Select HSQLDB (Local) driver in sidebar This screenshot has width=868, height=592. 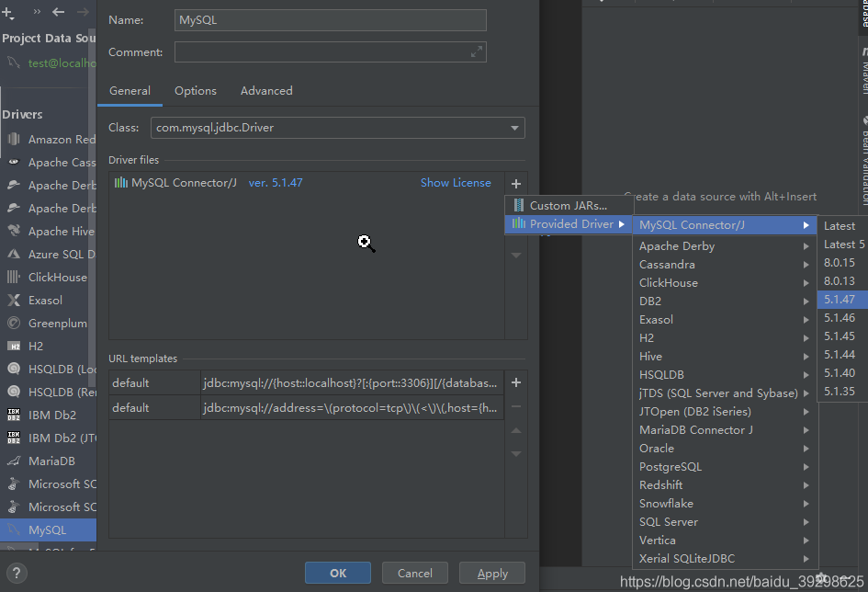tap(49, 369)
